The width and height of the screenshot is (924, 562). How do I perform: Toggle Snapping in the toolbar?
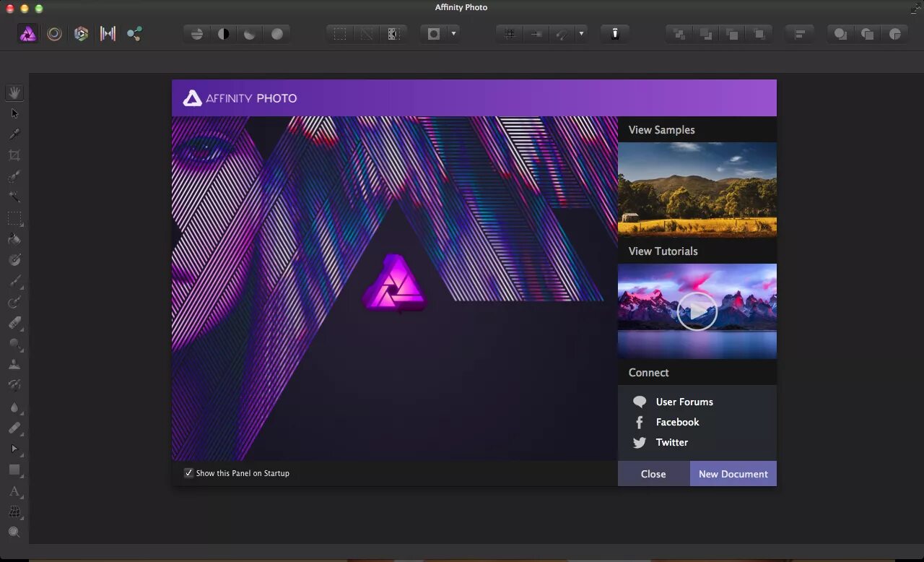(562, 34)
